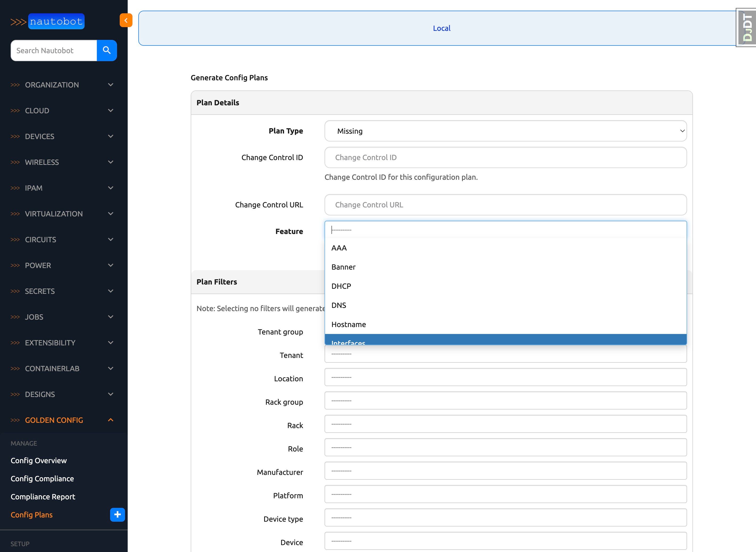Image resolution: width=756 pixels, height=552 pixels.
Task: Pick Hostname in the feature list
Action: click(348, 324)
